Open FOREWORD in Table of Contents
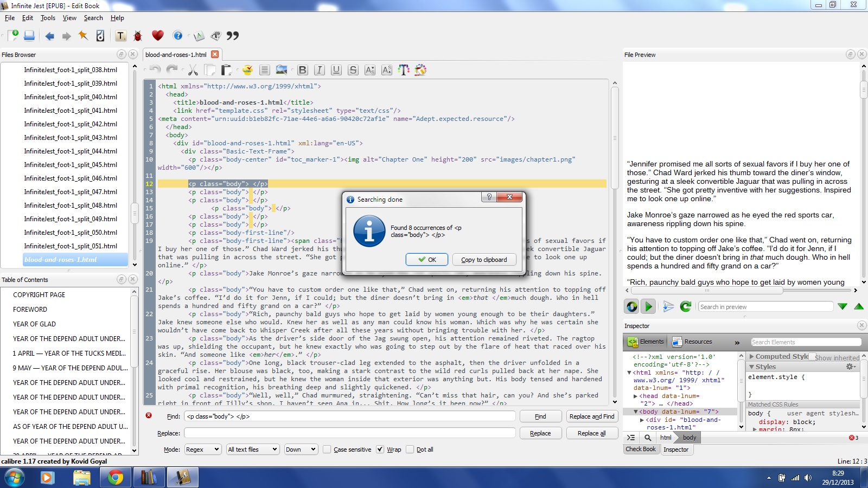868x488 pixels. (x=30, y=310)
